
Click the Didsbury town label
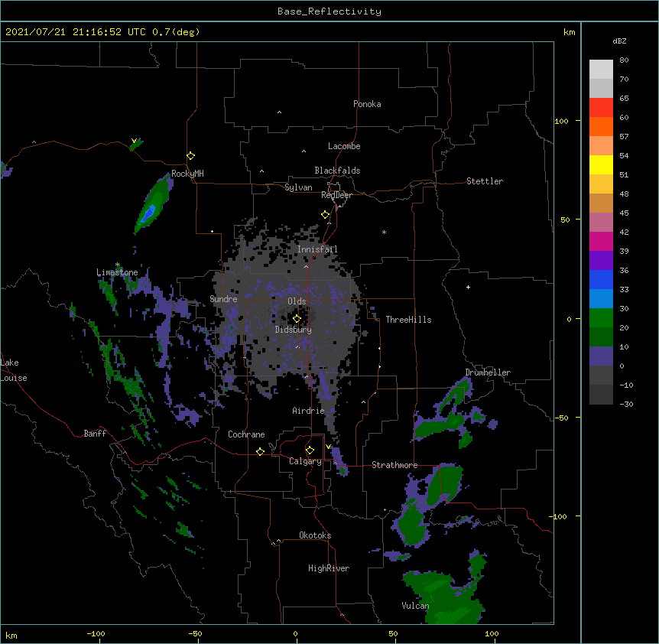click(293, 330)
